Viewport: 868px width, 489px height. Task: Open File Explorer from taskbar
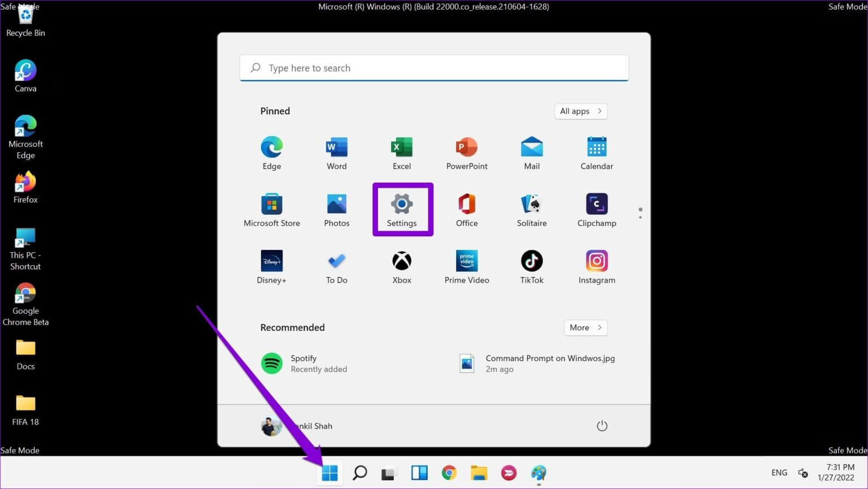tap(479, 473)
